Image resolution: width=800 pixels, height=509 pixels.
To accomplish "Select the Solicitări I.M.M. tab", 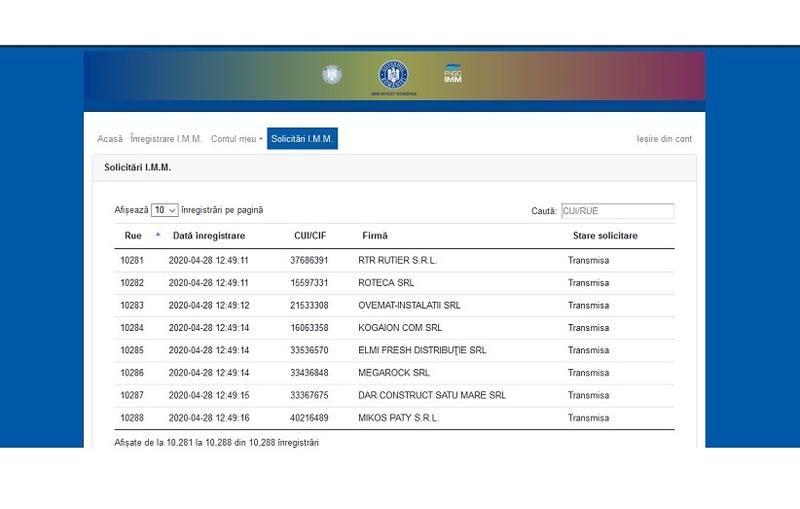I will coord(302,139).
